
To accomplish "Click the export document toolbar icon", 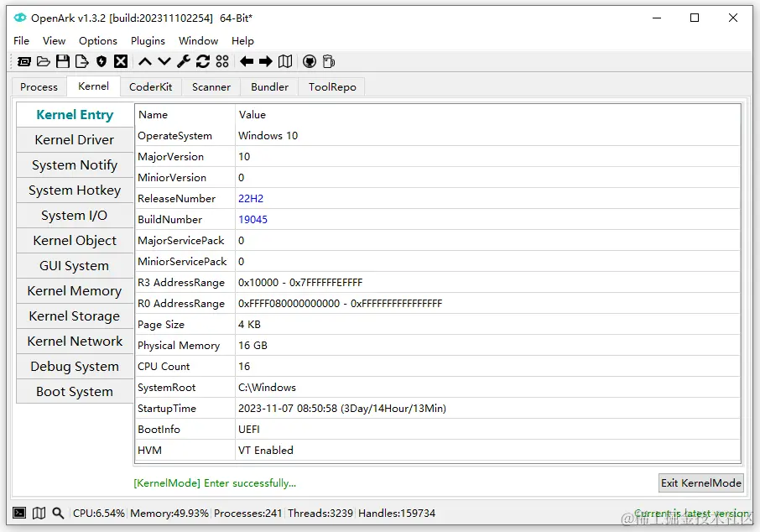I will click(x=82, y=61).
